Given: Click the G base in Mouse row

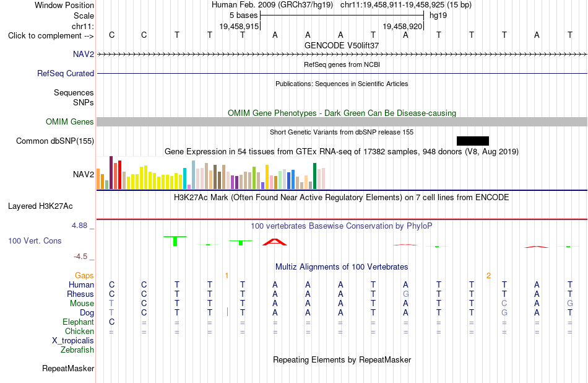Looking at the screenshot, I should pyautogui.click(x=569, y=304).
